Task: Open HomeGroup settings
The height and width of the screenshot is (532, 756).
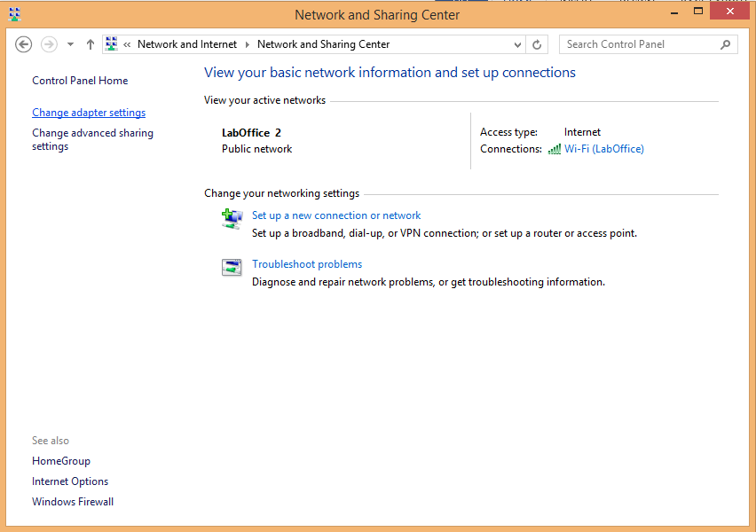Action: (x=60, y=460)
